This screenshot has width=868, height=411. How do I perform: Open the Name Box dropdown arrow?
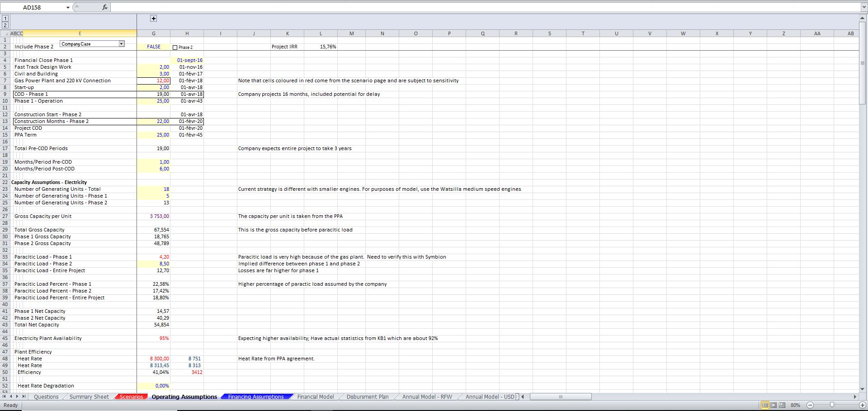tap(68, 7)
